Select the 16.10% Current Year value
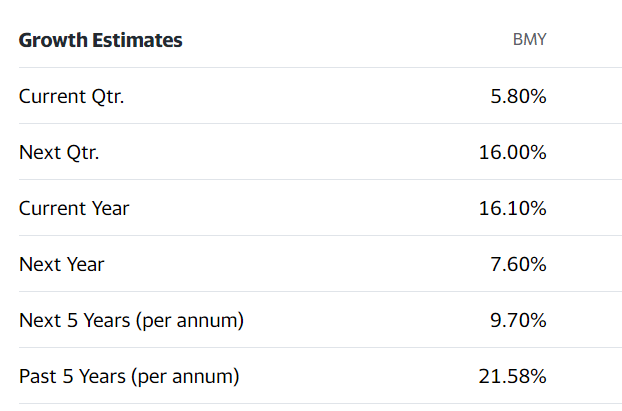 click(513, 208)
